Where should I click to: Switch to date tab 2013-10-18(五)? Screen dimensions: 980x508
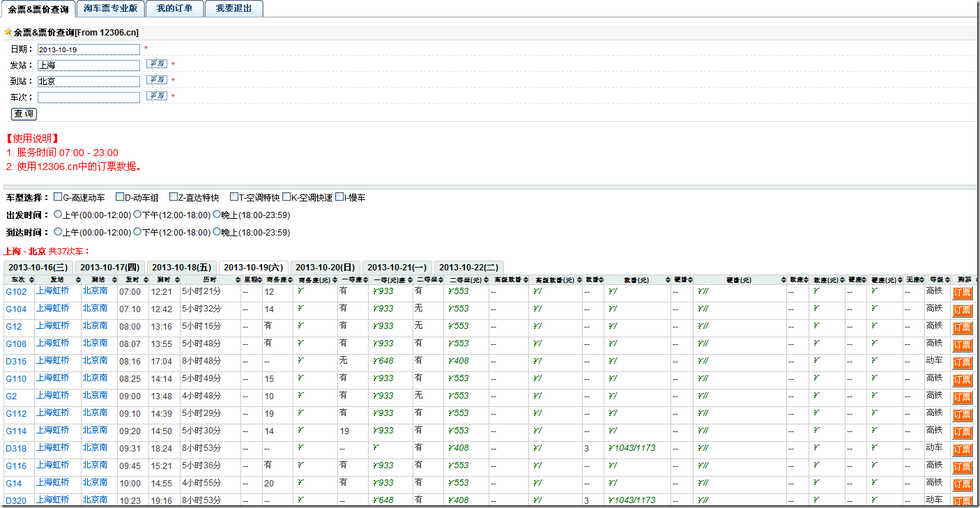pyautogui.click(x=181, y=268)
